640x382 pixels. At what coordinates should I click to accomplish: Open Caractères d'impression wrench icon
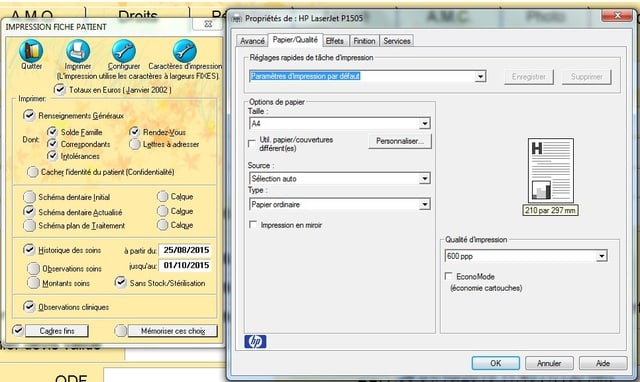point(184,51)
